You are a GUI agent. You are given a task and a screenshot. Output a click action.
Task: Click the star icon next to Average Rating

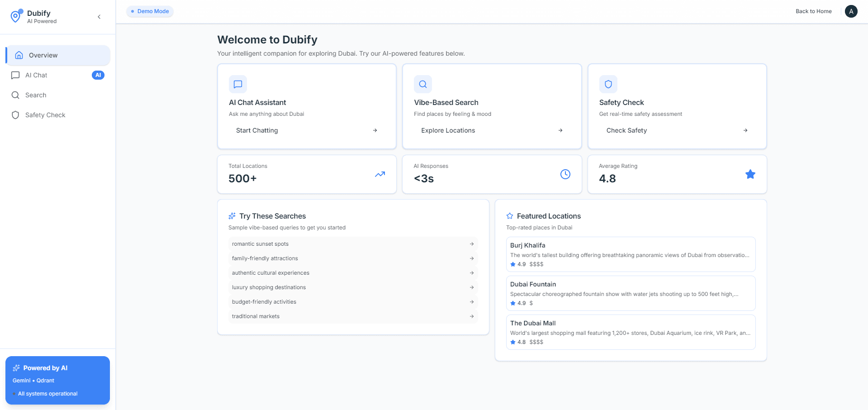point(750,174)
